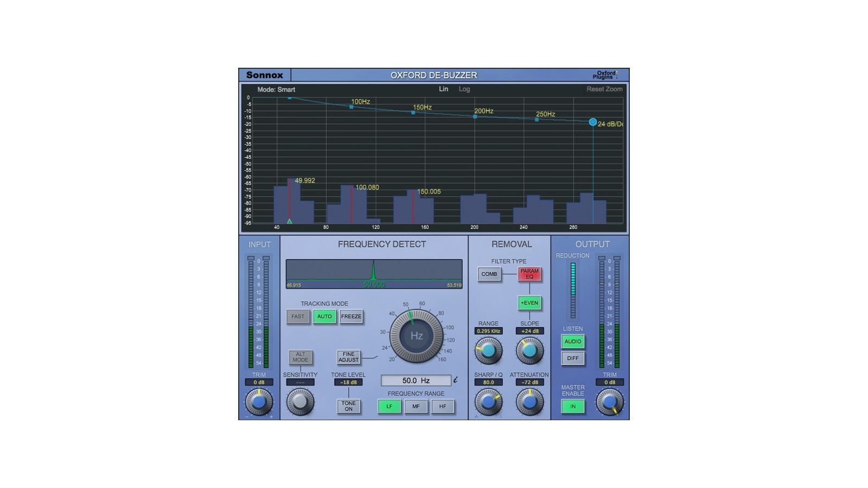Click the input TRIM knob
Viewport: 868px width, 488px height.
pyautogui.click(x=259, y=402)
